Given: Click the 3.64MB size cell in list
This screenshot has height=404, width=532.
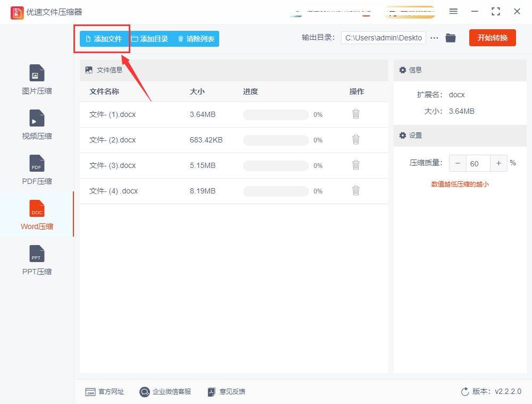Looking at the screenshot, I should [x=203, y=115].
